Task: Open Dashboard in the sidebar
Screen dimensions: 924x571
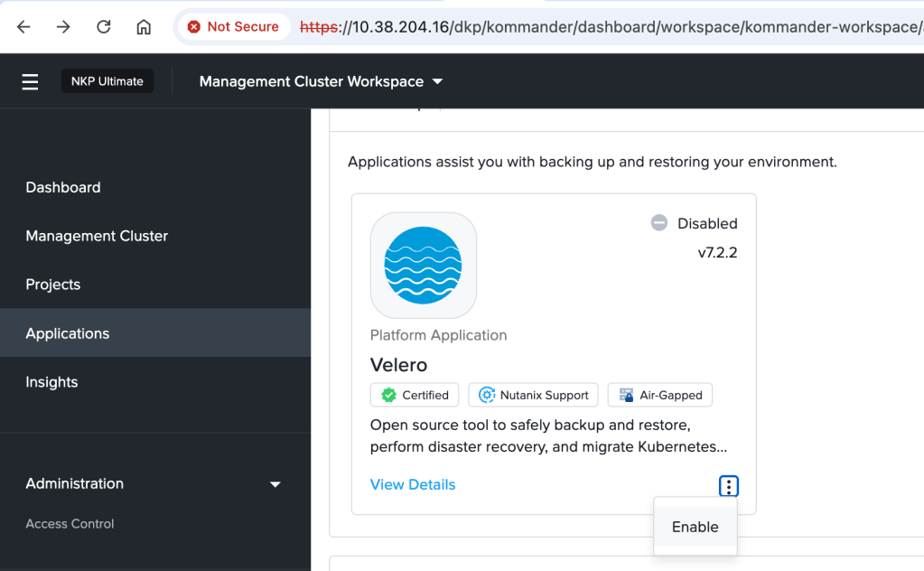Action: tap(63, 187)
